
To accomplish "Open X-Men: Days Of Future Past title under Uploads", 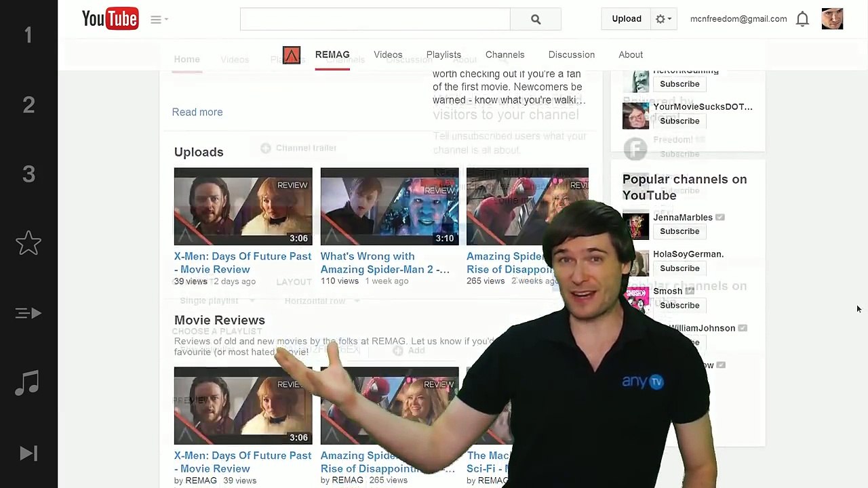I will click(x=243, y=263).
